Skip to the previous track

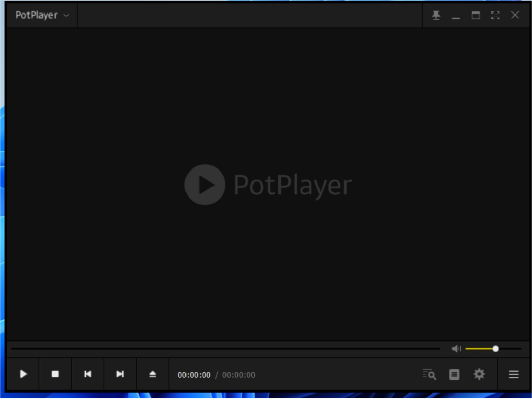click(x=88, y=374)
